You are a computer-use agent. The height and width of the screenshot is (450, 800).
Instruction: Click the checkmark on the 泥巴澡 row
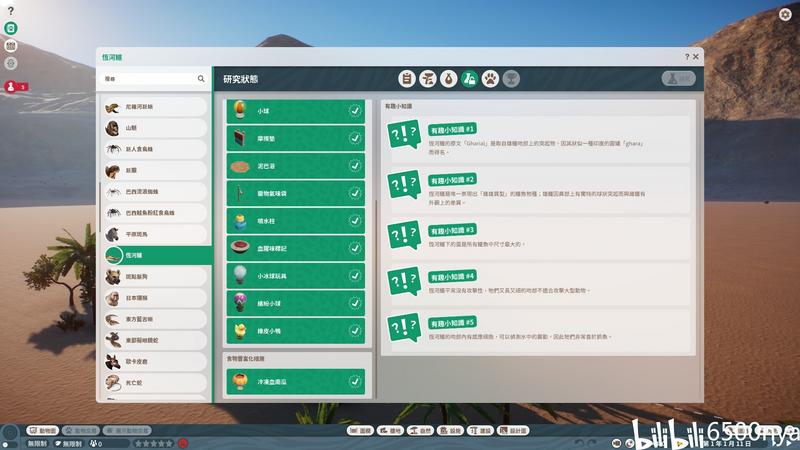355,166
